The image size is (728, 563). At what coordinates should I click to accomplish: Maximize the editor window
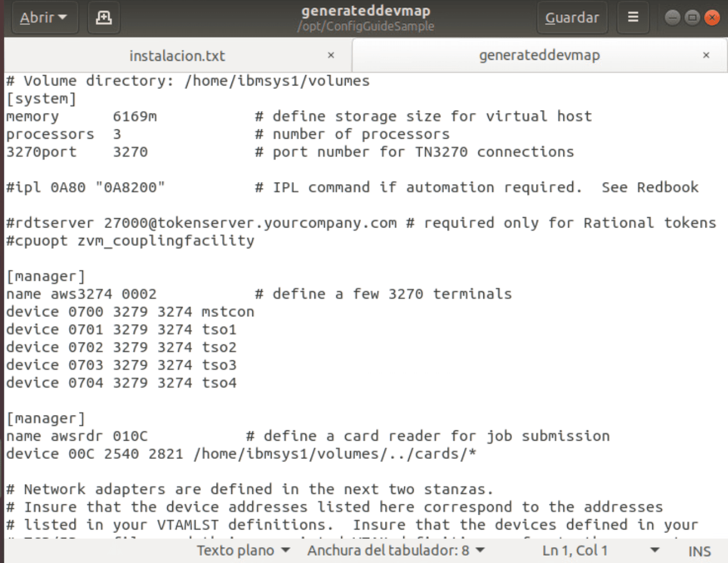coord(692,18)
